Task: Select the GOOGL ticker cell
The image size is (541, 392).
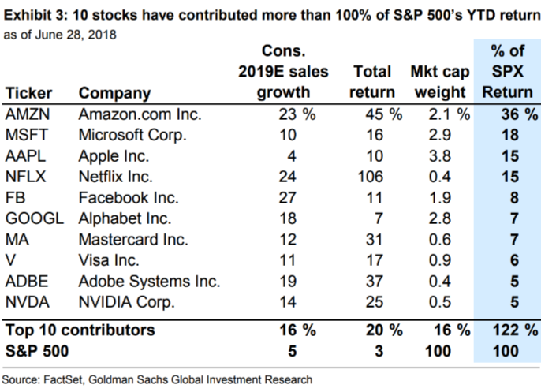Action: coord(35,218)
